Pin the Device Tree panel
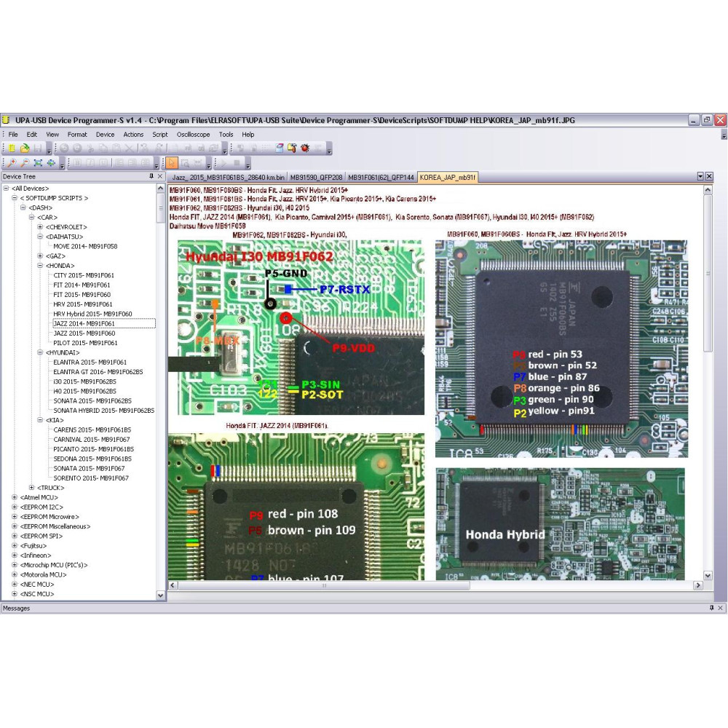Screen dimensions: 728x728 (x=151, y=176)
